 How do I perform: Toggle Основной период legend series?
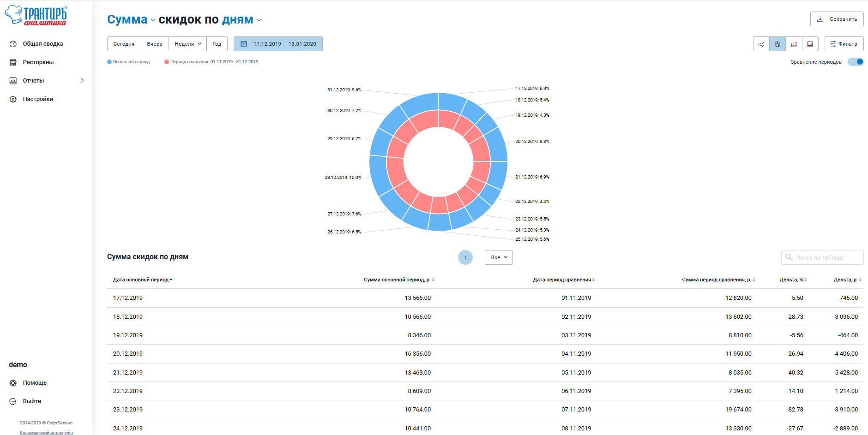click(x=129, y=62)
